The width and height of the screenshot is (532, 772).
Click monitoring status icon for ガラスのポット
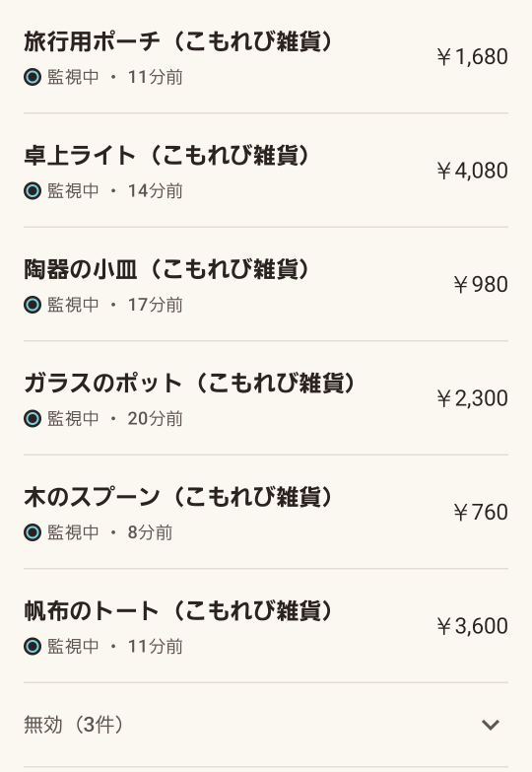(33, 418)
